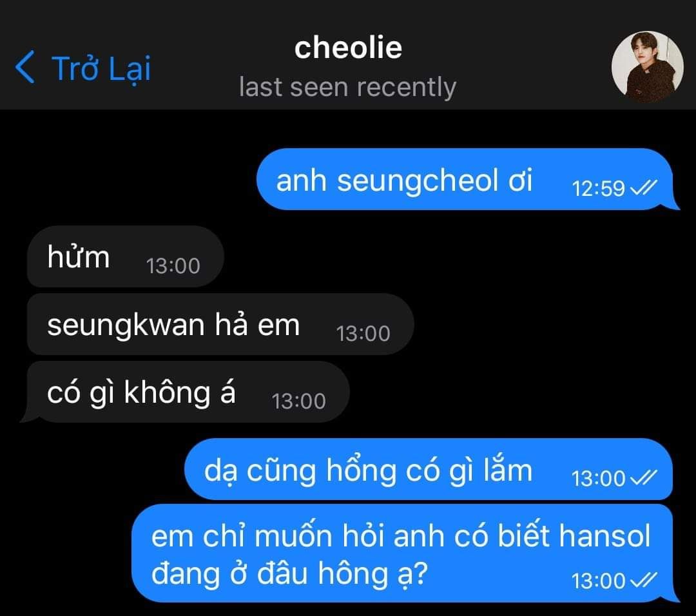
Task: Select the 'hửm' message bubble
Action: point(126,256)
